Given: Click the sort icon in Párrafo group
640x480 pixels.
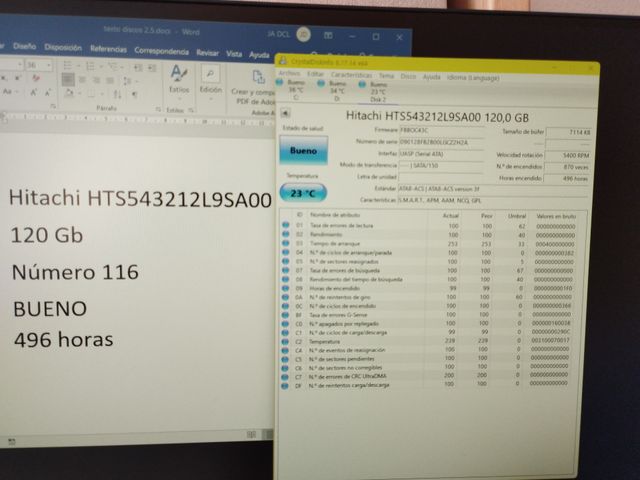Looking at the screenshot, I should pyautogui.click(x=117, y=94).
